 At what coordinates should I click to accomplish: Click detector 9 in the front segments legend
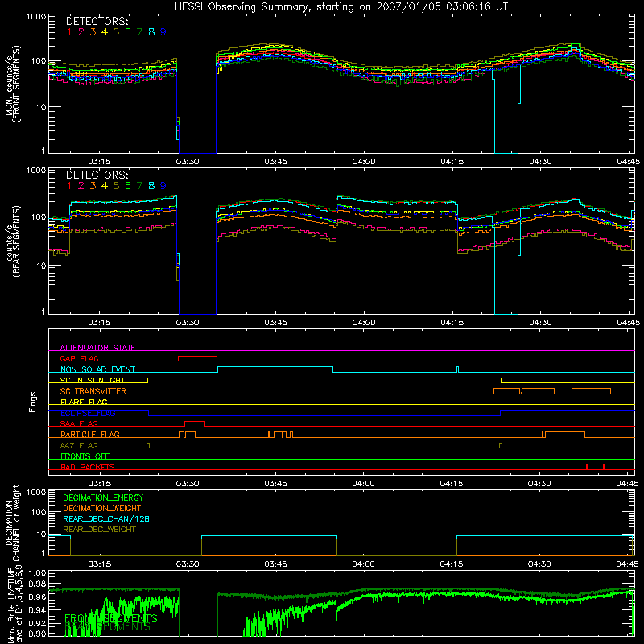pos(163,32)
